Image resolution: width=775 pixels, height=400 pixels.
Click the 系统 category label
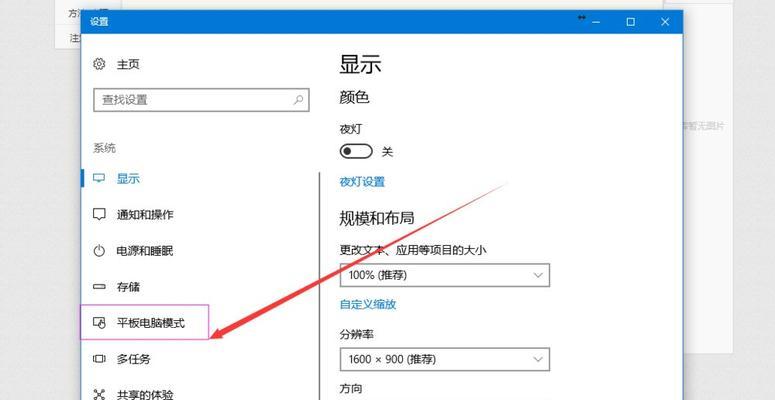coord(104,148)
